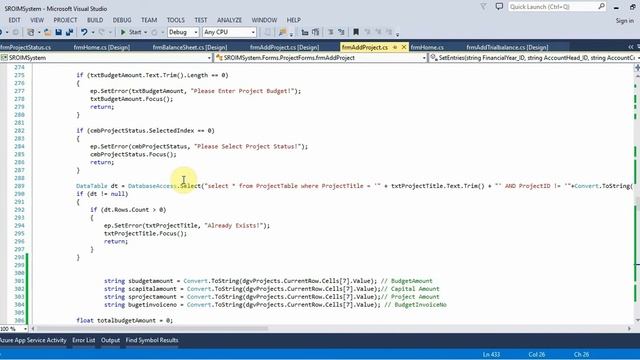Comment out the selected lines icon
640x360 pixels.
(x=331, y=32)
